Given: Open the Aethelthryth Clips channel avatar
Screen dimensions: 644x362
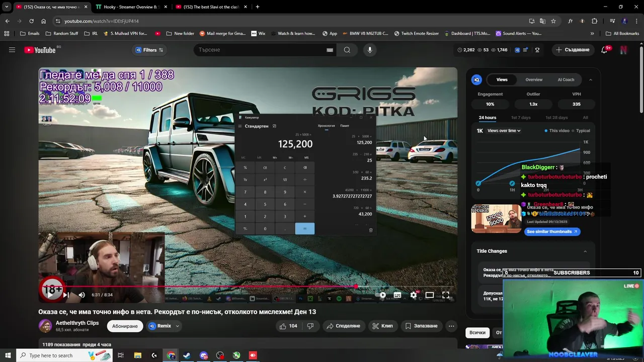Looking at the screenshot, I should (x=45, y=326).
